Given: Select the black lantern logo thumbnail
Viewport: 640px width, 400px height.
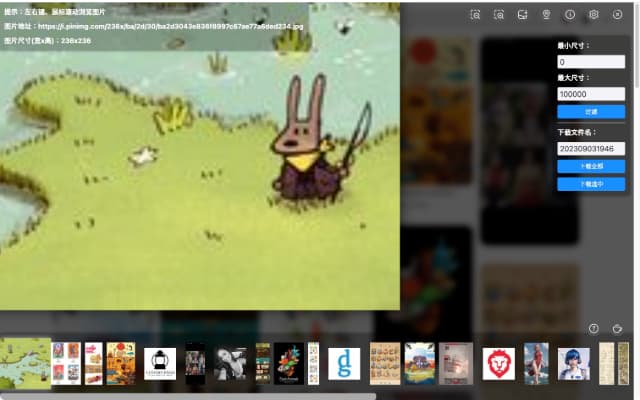Looking at the screenshot, I should [160, 363].
